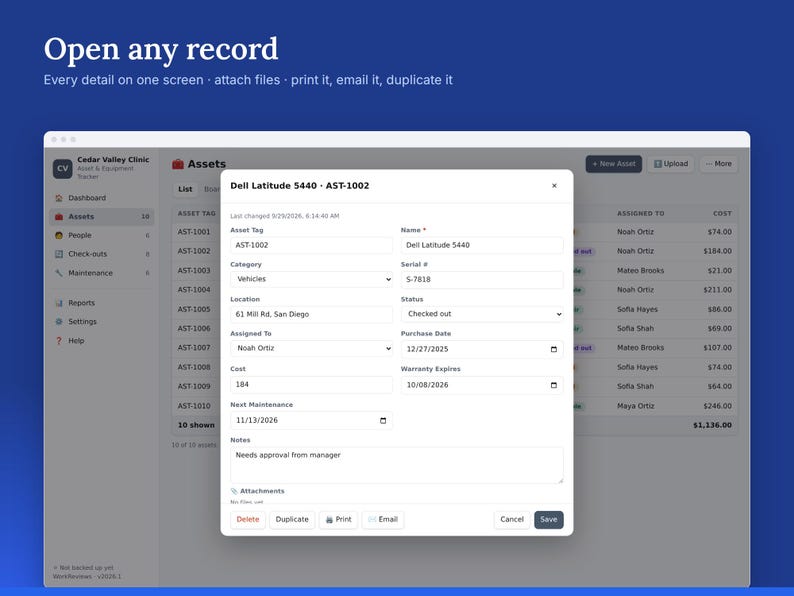The width and height of the screenshot is (794, 596).
Task: Edit the Name field Dell Latitude 5440
Action: (482, 245)
